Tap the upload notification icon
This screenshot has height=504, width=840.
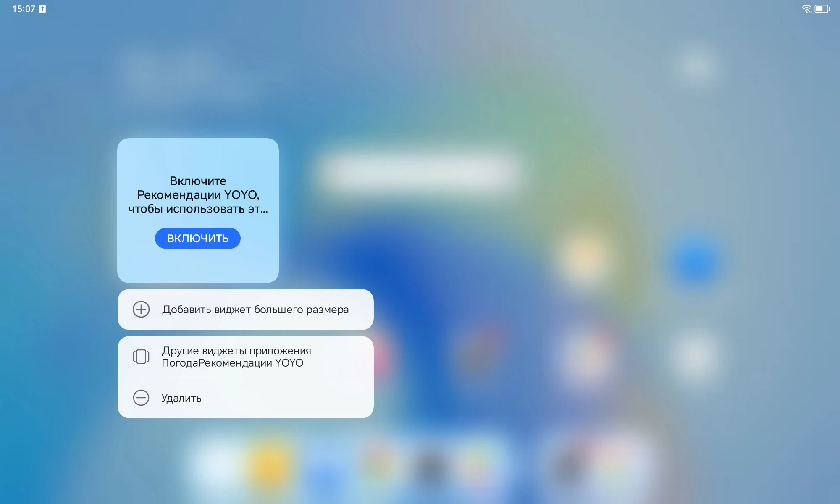coord(42,9)
